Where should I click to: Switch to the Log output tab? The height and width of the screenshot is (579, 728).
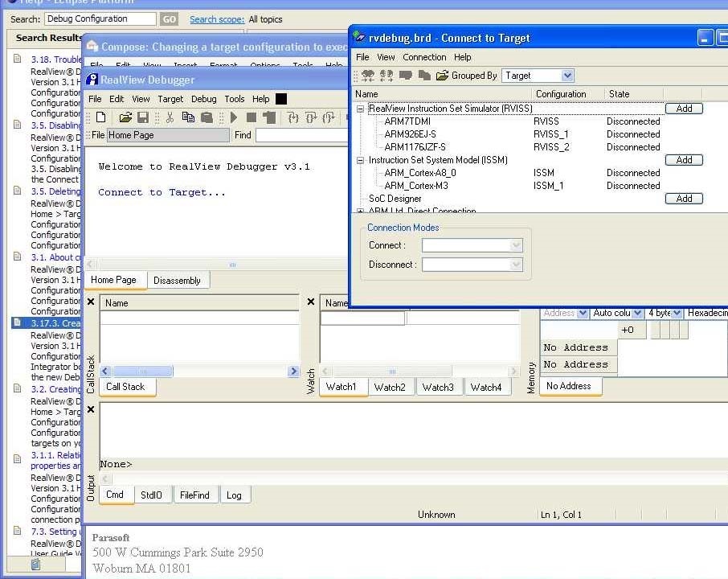[x=234, y=495]
